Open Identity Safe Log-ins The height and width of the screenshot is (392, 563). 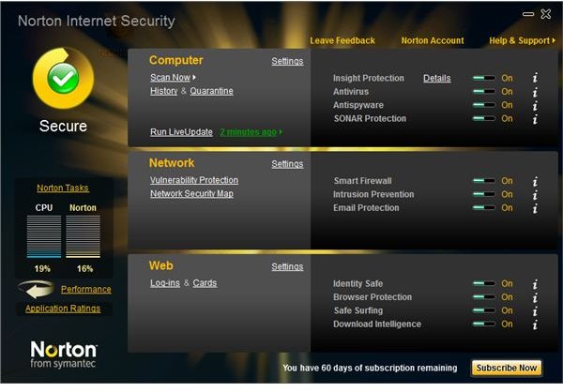point(165,283)
